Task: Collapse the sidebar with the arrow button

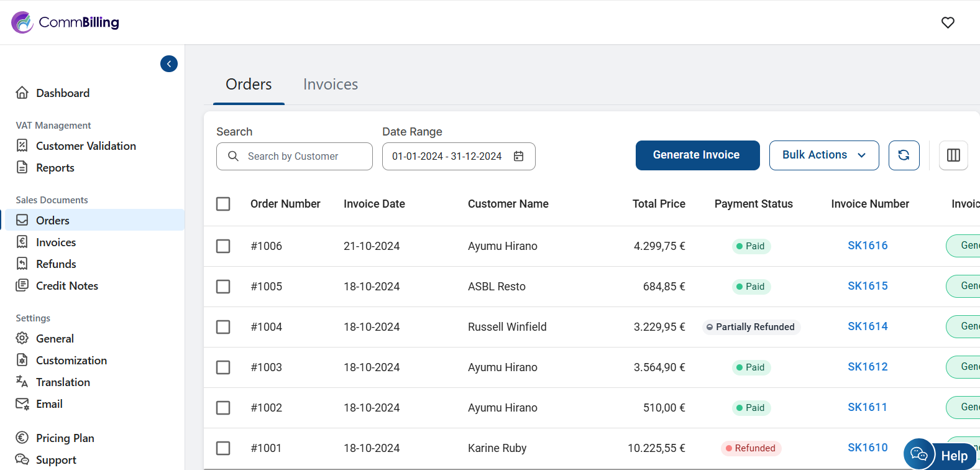Action: pyautogui.click(x=169, y=64)
